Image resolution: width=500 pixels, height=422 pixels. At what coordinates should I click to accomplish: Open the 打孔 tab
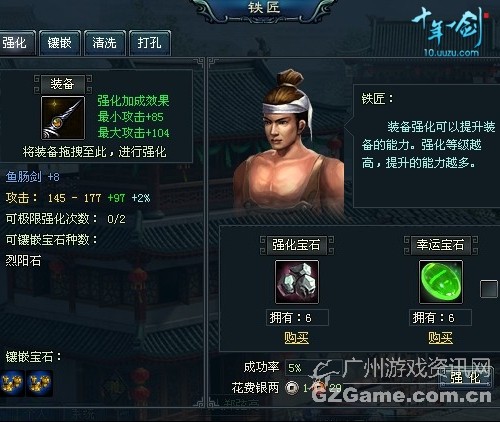150,43
